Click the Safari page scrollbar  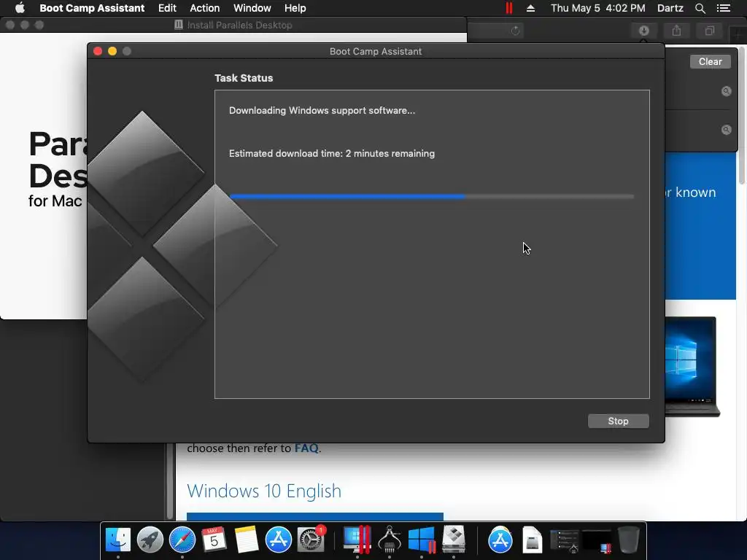point(741,114)
